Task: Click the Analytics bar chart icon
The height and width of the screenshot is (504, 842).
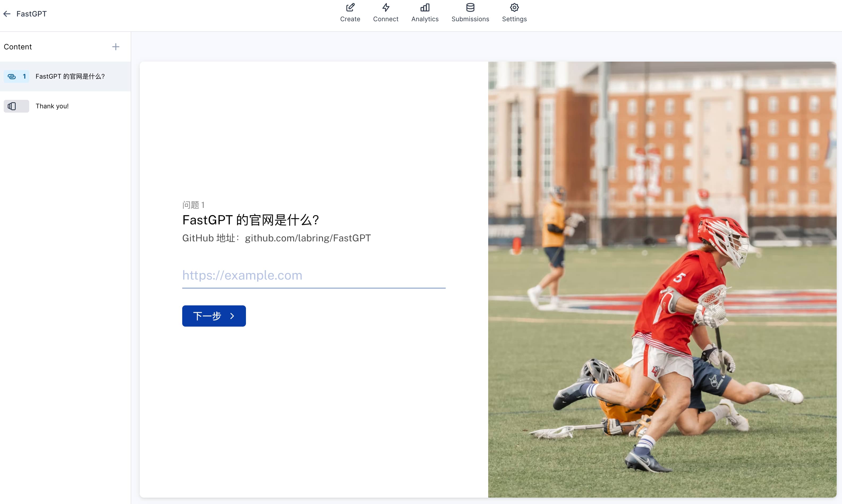Action: point(424,7)
